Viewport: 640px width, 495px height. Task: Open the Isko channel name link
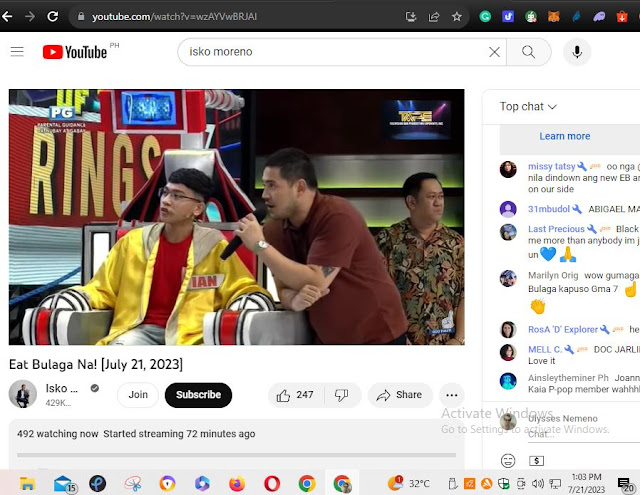pos(62,388)
